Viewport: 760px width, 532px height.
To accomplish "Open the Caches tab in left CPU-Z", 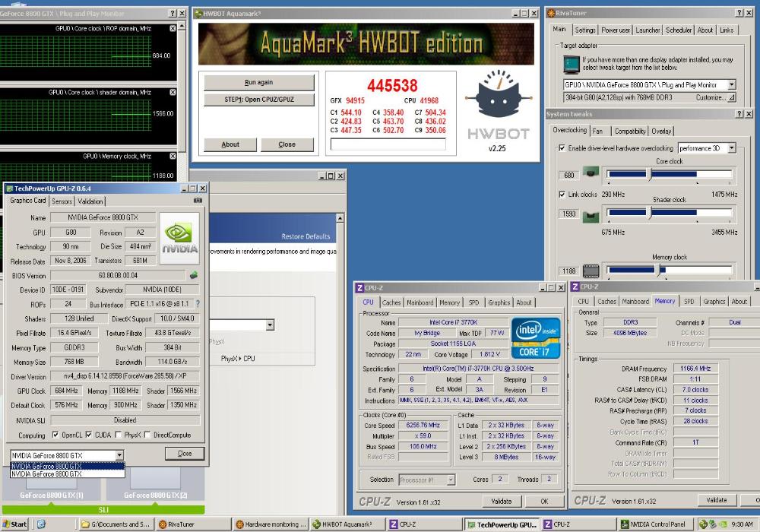I will [391, 302].
